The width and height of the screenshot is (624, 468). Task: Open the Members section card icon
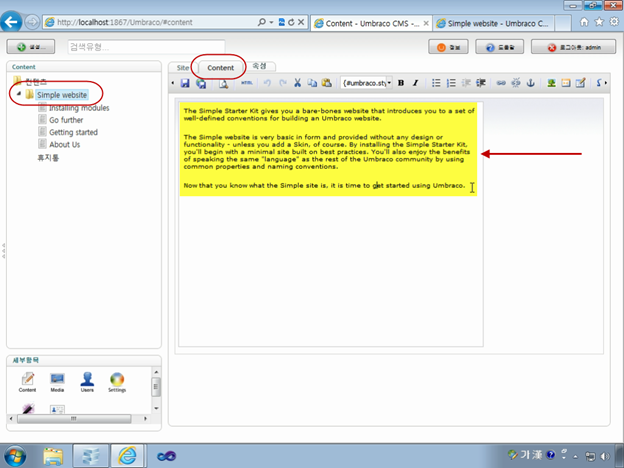[57, 409]
